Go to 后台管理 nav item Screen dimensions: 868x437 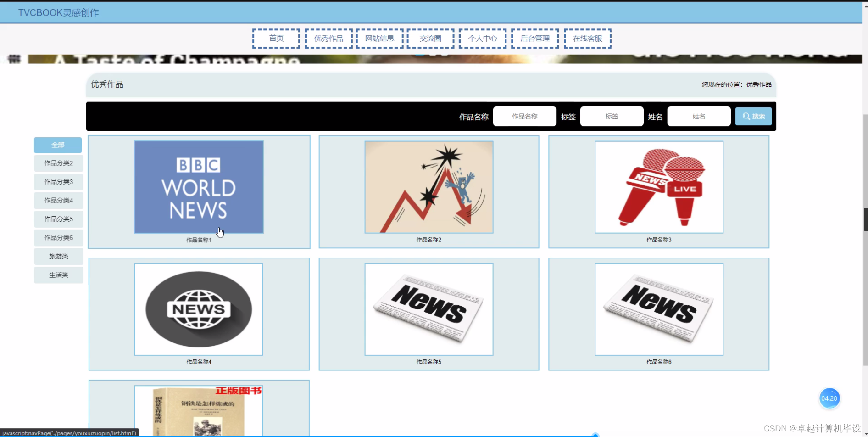535,39
